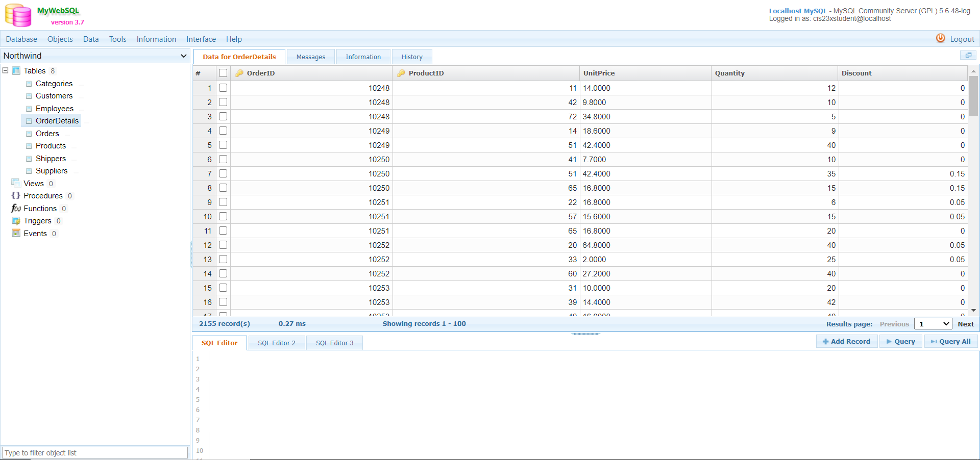This screenshot has height=460, width=980.
Task: Open the Interface menu
Action: click(201, 39)
